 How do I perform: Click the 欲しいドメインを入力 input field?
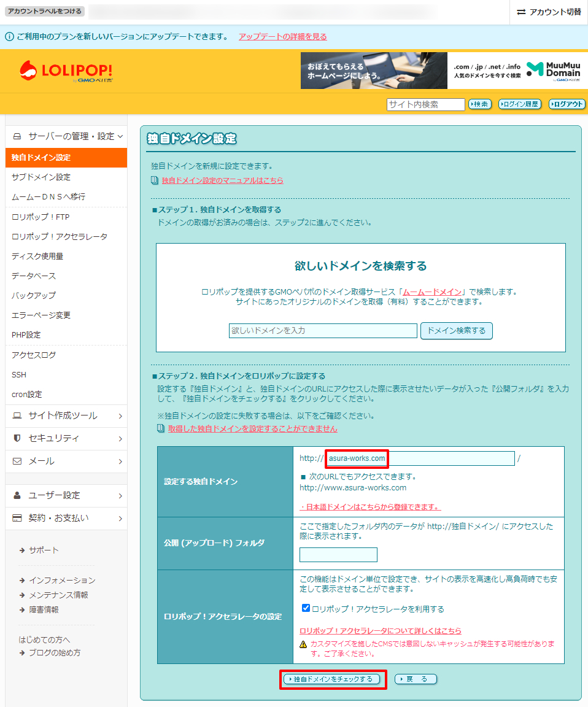coord(323,330)
